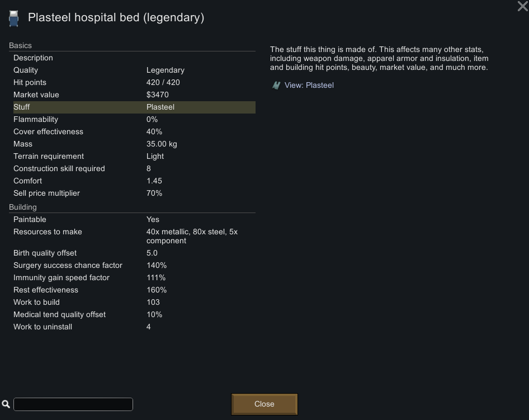Select the Work to uninstall row
The height and width of the screenshot is (420, 529).
click(133, 327)
